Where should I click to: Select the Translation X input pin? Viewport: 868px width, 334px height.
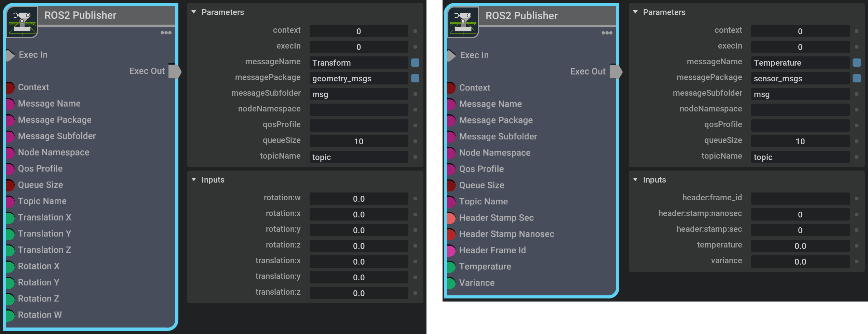[10, 217]
